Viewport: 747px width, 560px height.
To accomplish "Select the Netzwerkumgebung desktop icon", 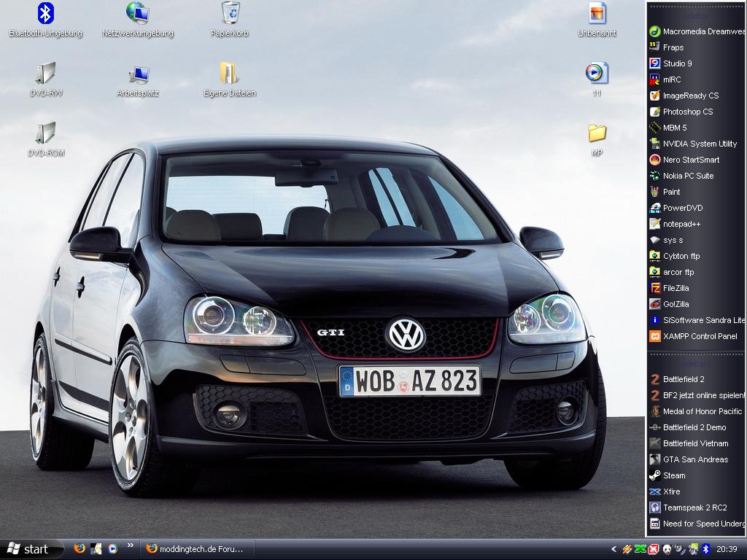I will tap(138, 20).
